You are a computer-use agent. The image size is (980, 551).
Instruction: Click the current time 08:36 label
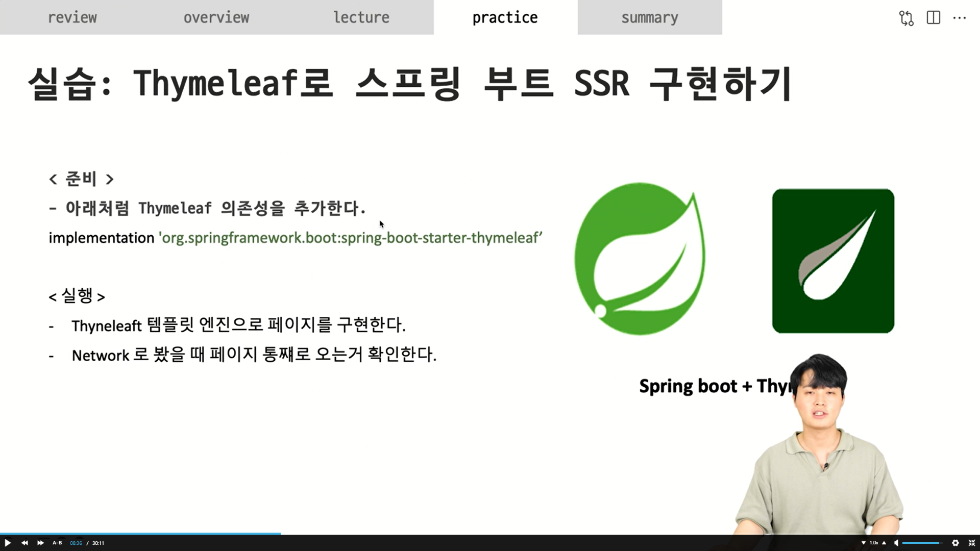click(x=76, y=543)
